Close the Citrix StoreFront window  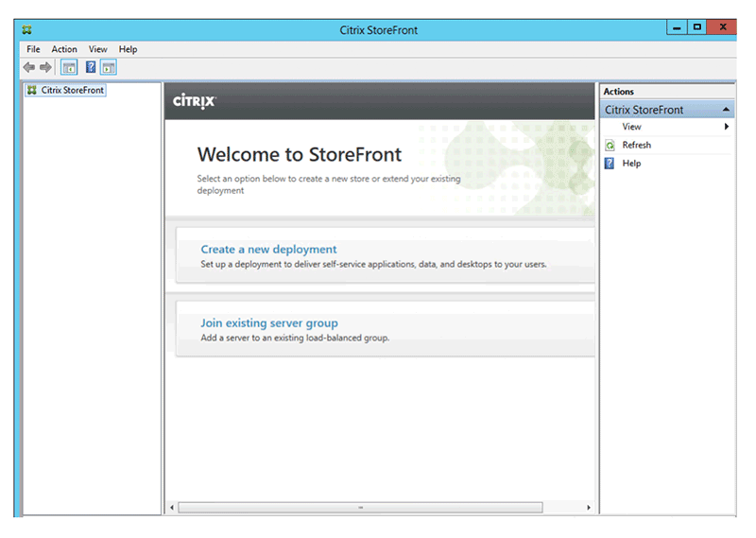click(722, 27)
